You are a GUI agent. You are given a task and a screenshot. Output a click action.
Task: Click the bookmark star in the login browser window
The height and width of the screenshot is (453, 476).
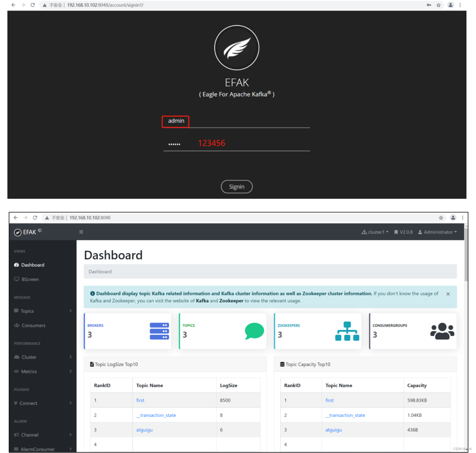coord(439,5)
